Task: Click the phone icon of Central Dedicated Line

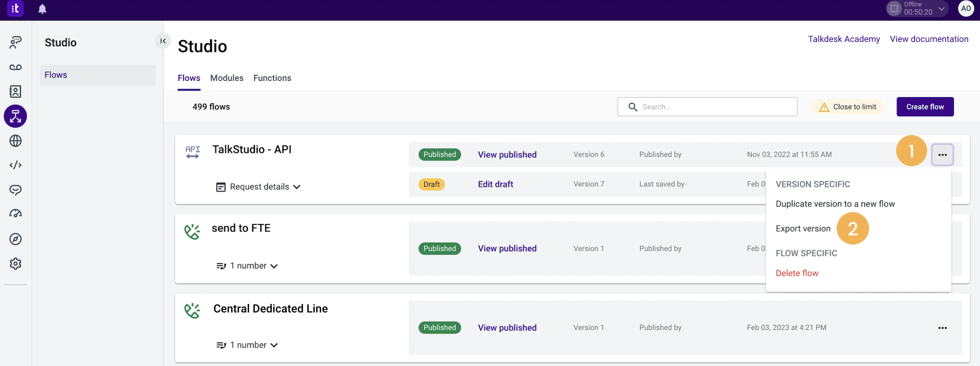Action: (192, 311)
